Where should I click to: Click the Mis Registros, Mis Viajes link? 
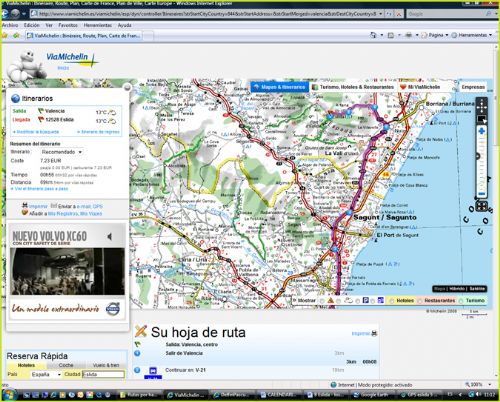tap(75, 214)
